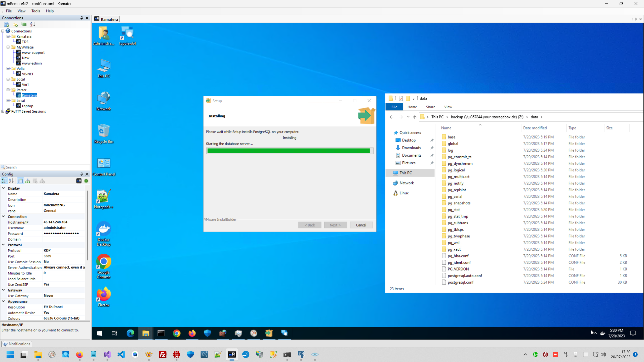Switch to View tab in File Explorer

tap(448, 107)
